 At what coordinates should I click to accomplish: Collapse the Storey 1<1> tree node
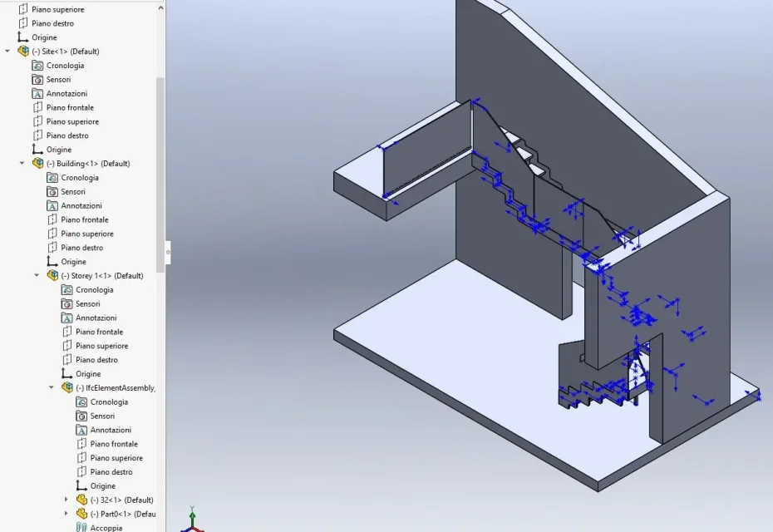point(37,275)
